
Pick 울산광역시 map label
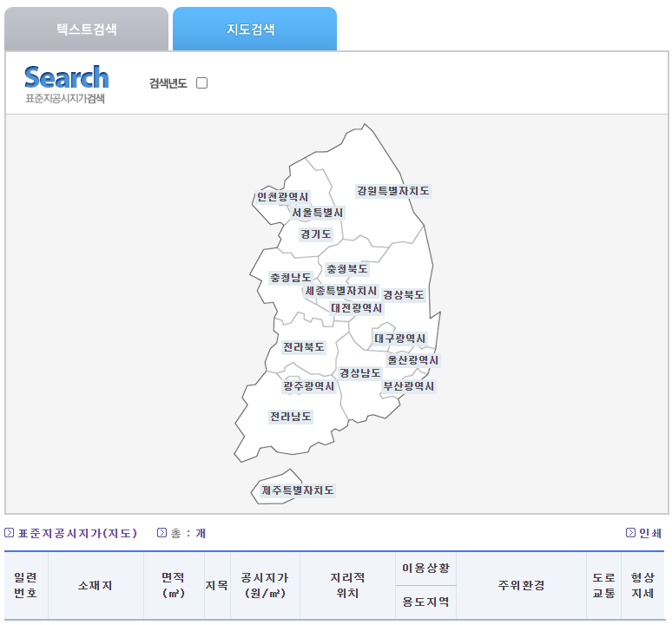pyautogui.click(x=412, y=360)
